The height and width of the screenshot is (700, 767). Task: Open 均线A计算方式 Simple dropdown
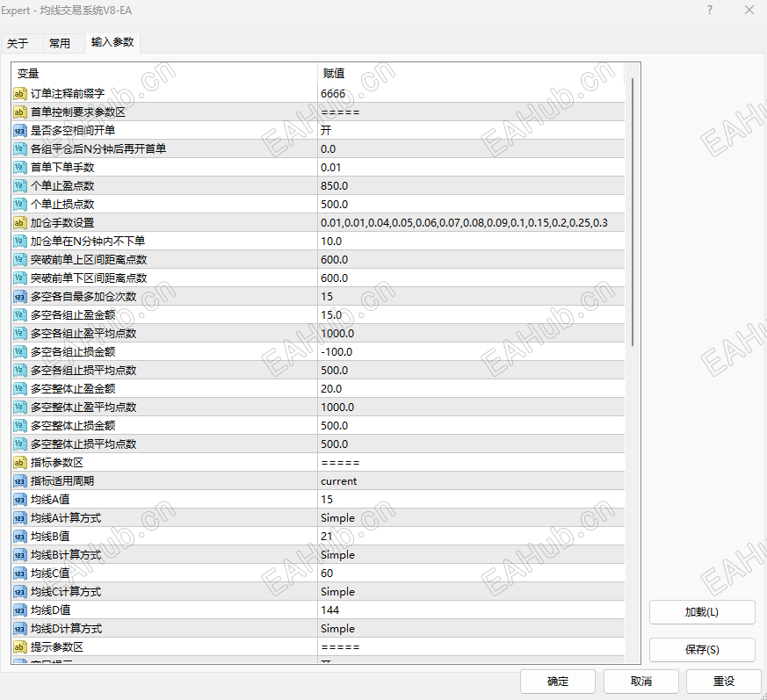point(471,518)
